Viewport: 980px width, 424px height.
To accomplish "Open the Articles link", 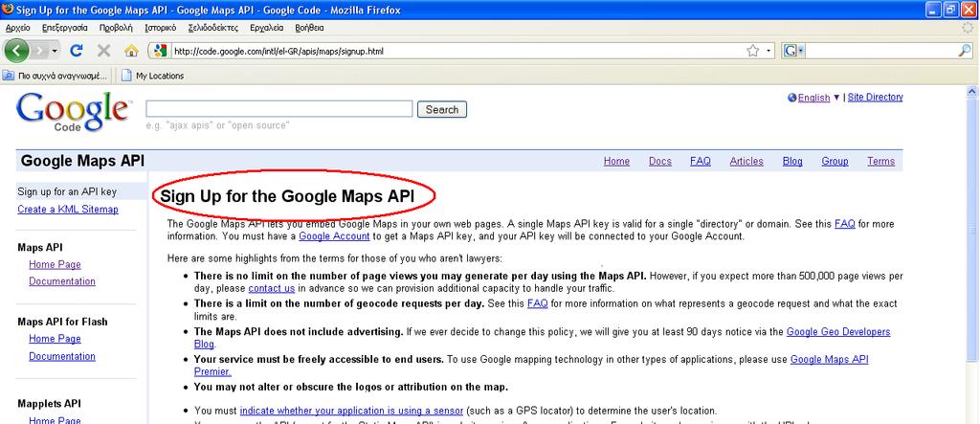I will (746, 162).
